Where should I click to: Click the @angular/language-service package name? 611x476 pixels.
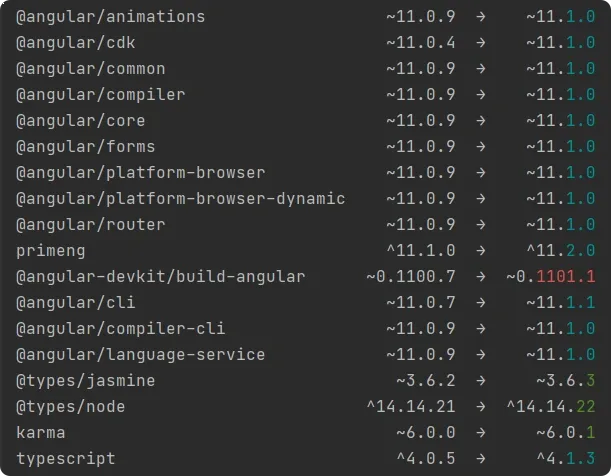[140, 355]
